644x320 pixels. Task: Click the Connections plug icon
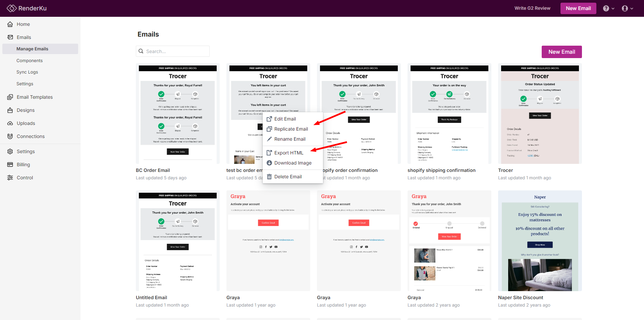pos(10,136)
